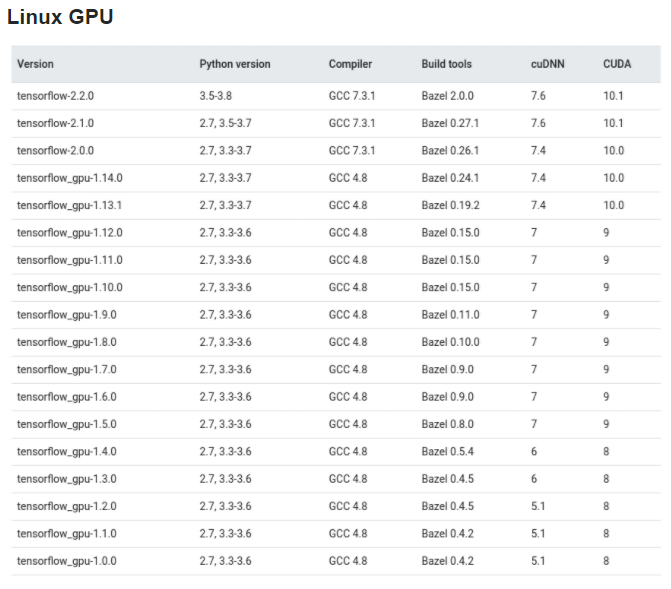This screenshot has width=671, height=589.
Task: Click GCC 4.8 in tensorflow_gpu-1.14.0 row
Action: (348, 178)
